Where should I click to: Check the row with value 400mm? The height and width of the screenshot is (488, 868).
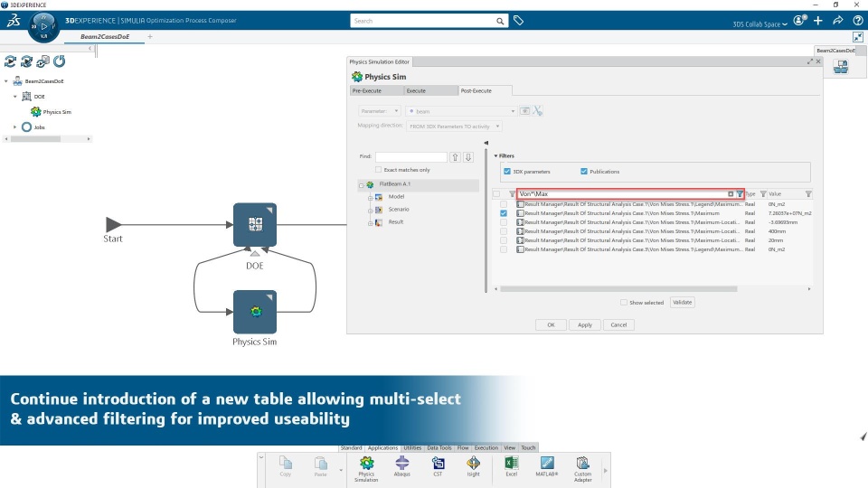504,231
